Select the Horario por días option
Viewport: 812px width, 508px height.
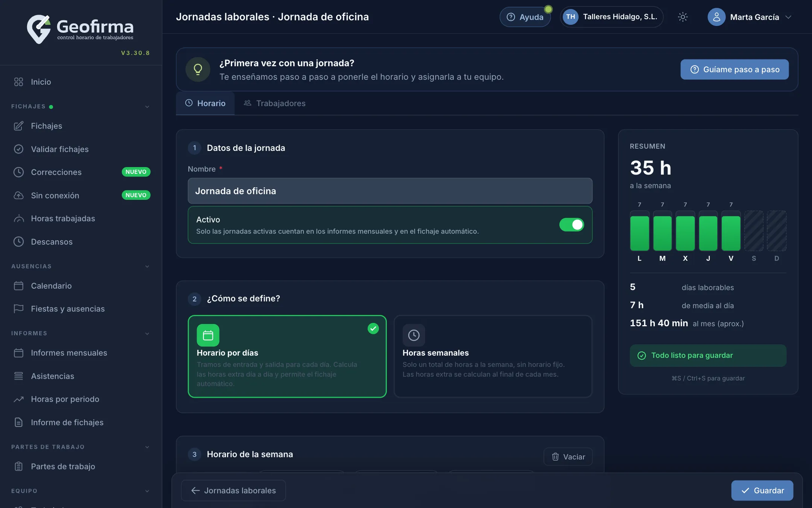click(x=287, y=356)
